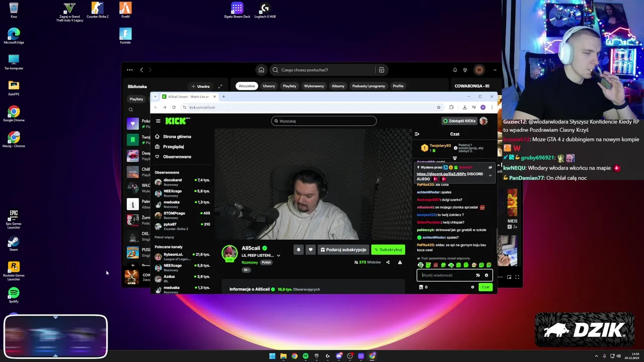Image resolution: width=644 pixels, height=362 pixels.
Task: Report stream with the warning triangle icon
Action: click(400, 262)
